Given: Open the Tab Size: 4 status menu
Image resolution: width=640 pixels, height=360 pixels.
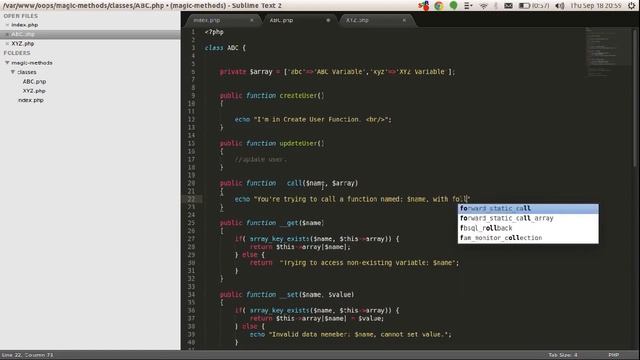Looking at the screenshot, I should 563,355.
